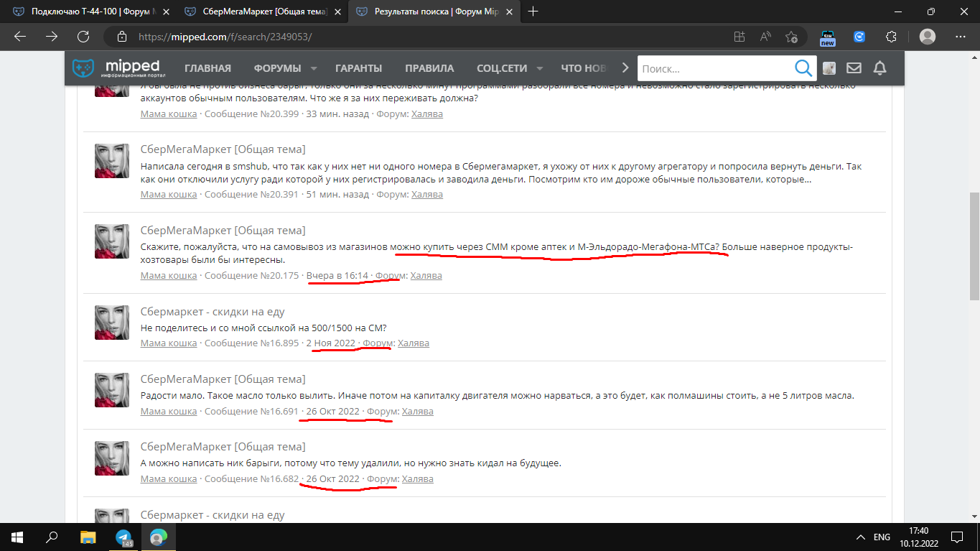The image size is (980, 551).
Task: Open Telegram from the taskbar
Action: pyautogui.click(x=123, y=537)
